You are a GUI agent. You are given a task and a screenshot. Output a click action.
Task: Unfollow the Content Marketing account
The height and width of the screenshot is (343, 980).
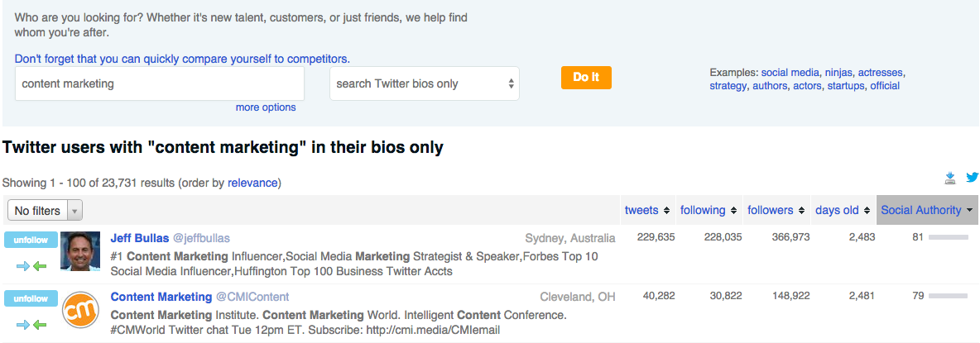[x=31, y=298]
